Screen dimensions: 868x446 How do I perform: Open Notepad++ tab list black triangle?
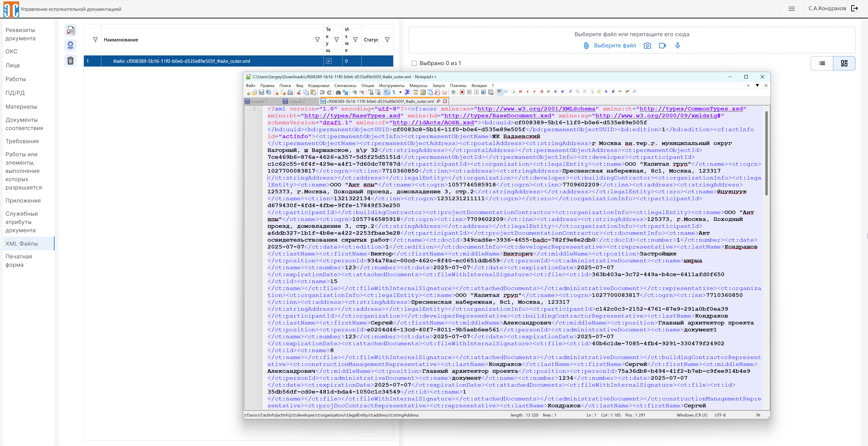tap(757, 86)
